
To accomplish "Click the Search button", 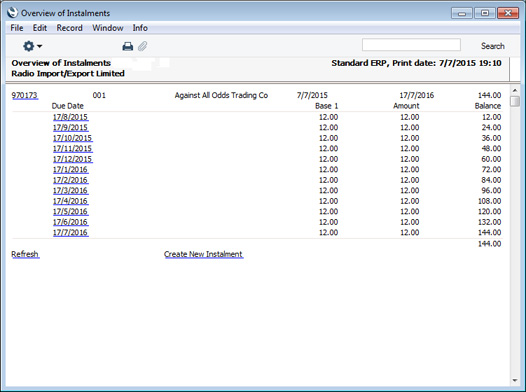I will 492,46.
